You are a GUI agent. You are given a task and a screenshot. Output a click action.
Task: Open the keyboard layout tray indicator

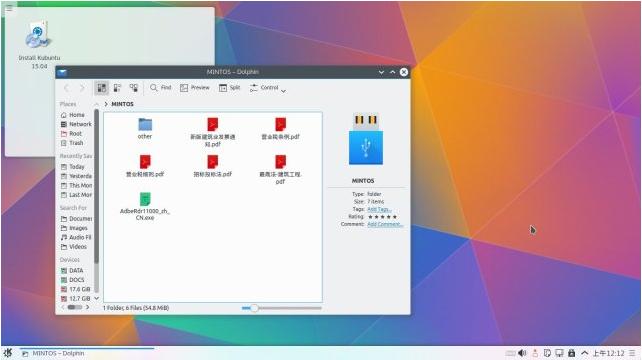510,353
